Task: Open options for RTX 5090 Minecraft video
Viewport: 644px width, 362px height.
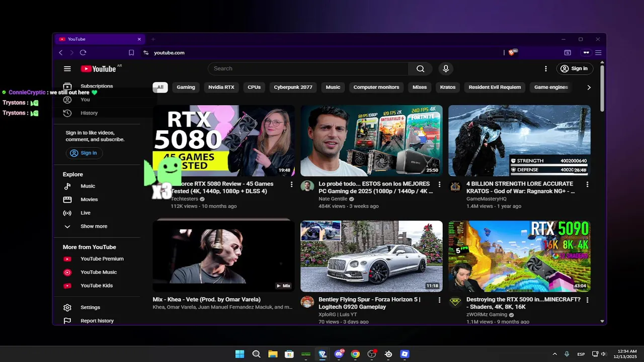Action: (587, 300)
